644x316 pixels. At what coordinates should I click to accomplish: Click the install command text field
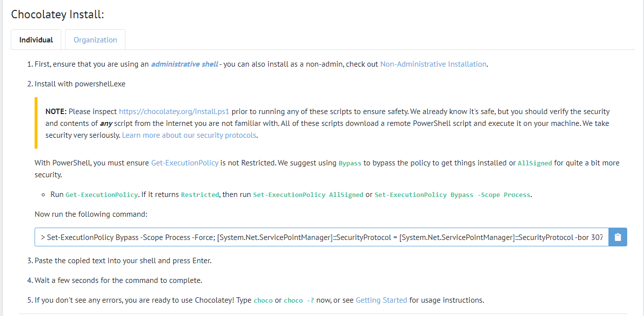click(x=322, y=237)
